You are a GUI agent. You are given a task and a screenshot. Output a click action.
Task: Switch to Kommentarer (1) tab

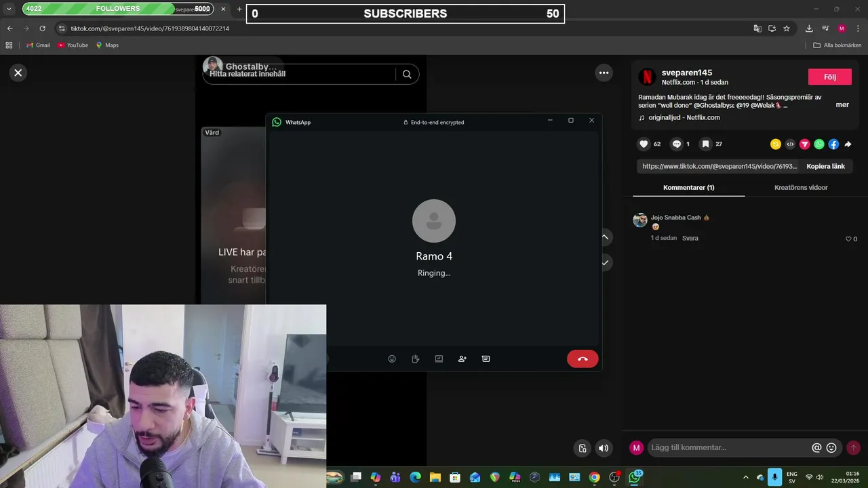coord(688,188)
